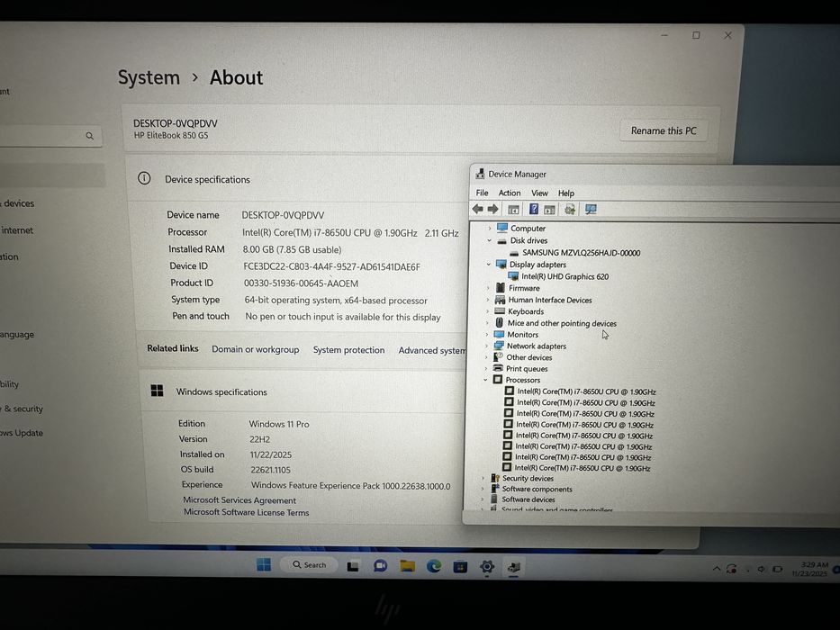Click System in the breadcrumb
This screenshot has height=630, width=840.
point(149,77)
